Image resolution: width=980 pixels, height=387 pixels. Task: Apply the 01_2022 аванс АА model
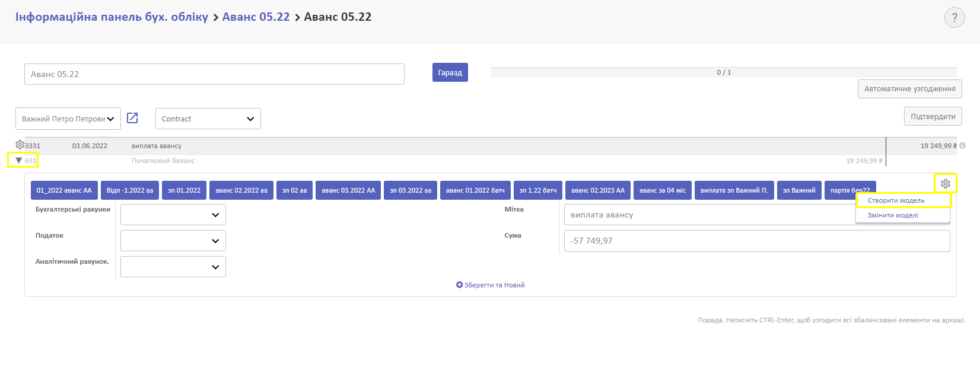click(x=64, y=190)
